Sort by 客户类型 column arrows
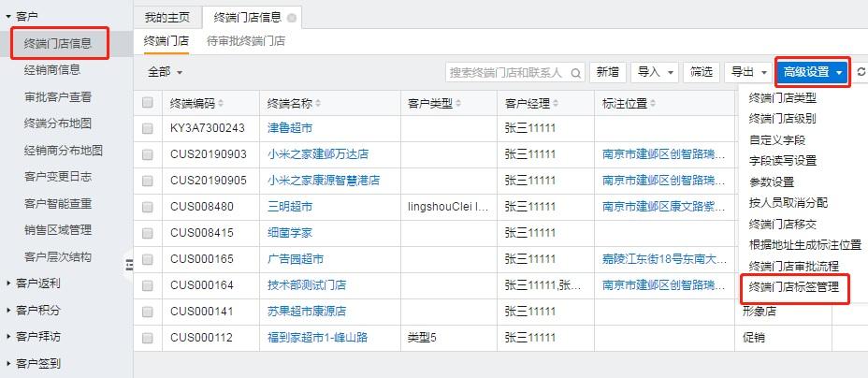Image resolution: width=868 pixels, height=378 pixels. (458, 104)
